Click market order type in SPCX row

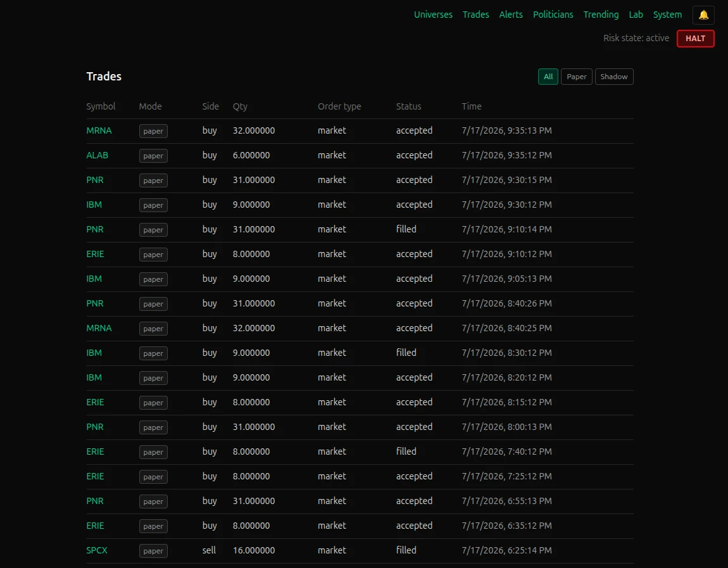[332, 550]
